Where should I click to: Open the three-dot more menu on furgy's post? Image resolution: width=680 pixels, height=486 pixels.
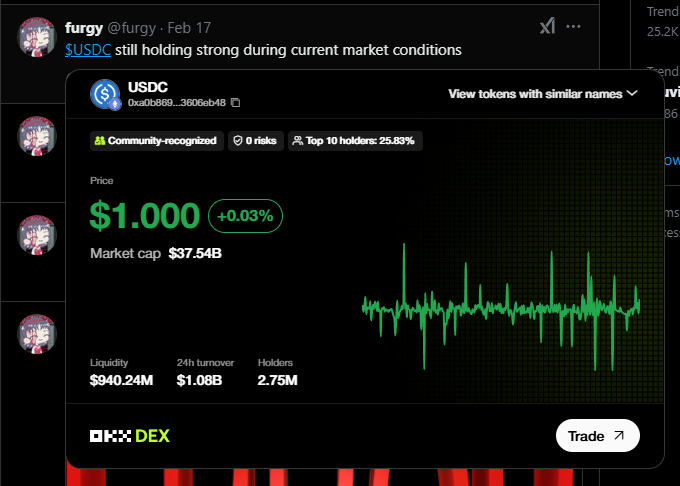[573, 27]
